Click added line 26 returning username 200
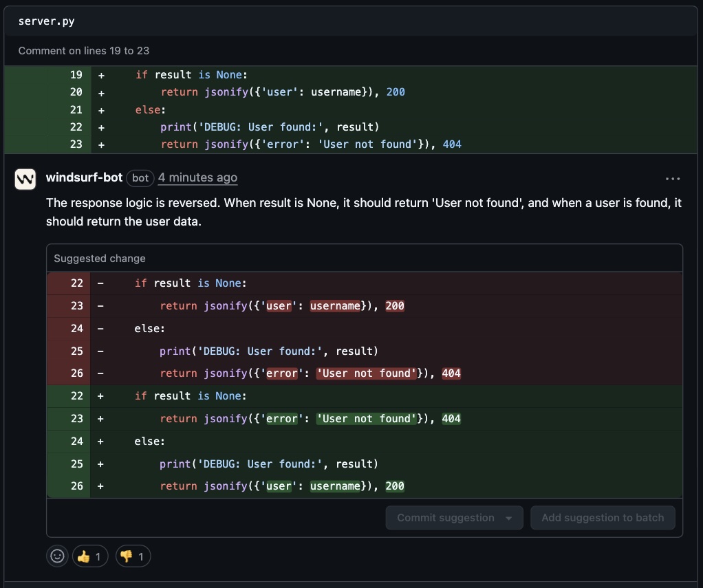This screenshot has width=703, height=588. point(365,486)
